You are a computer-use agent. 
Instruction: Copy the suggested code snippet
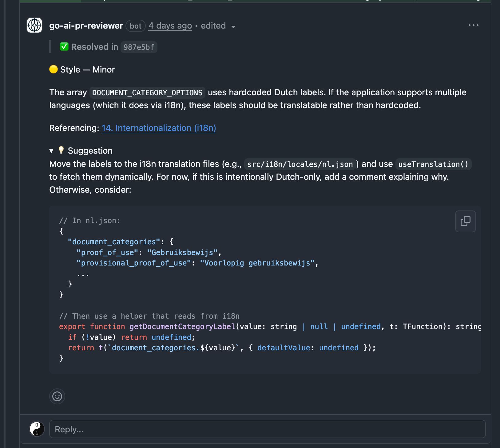[465, 221]
